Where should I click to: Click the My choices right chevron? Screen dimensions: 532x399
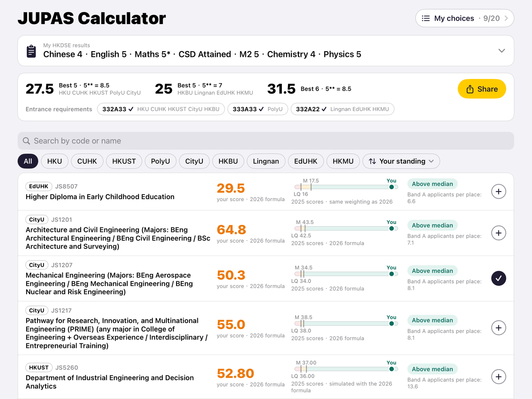506,18
